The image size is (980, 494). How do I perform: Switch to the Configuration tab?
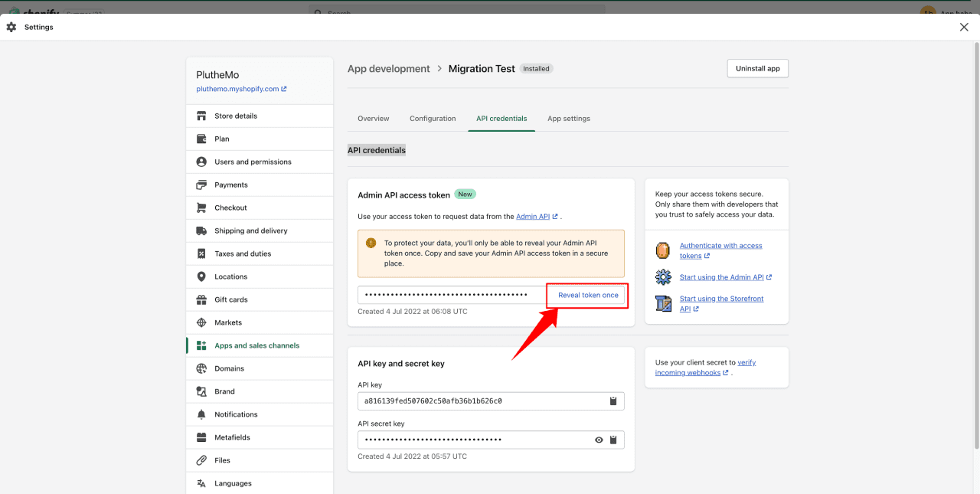pyautogui.click(x=433, y=119)
